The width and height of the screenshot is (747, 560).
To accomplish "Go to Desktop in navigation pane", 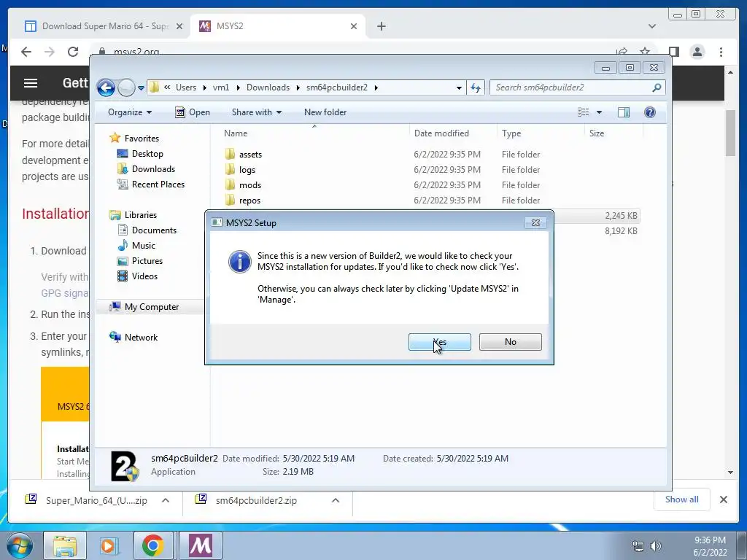I will (147, 154).
